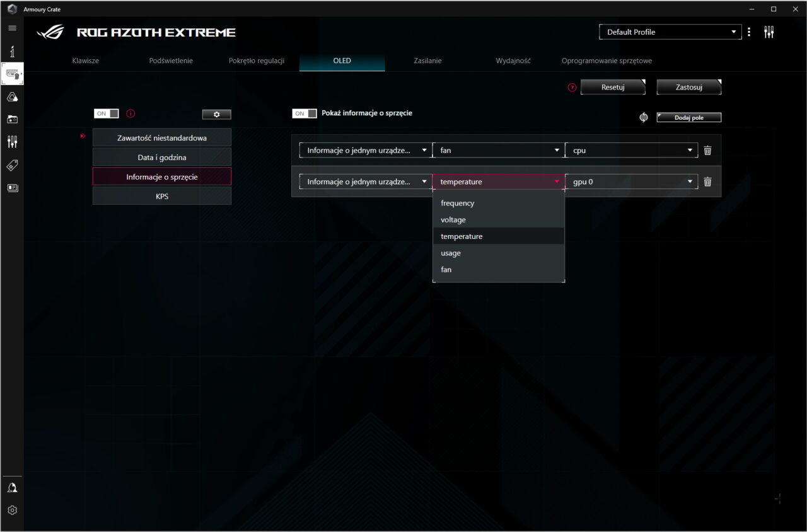
Task: Open the game library icon in sidebar
Action: click(x=12, y=119)
